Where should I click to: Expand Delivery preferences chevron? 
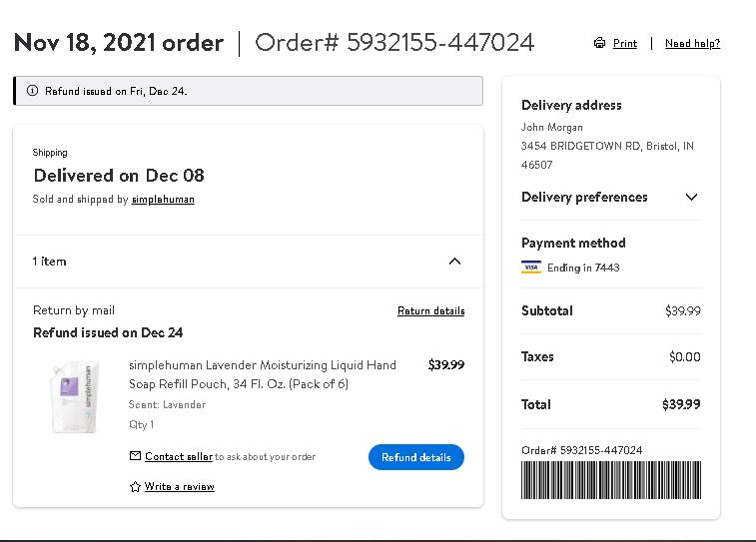[691, 197]
